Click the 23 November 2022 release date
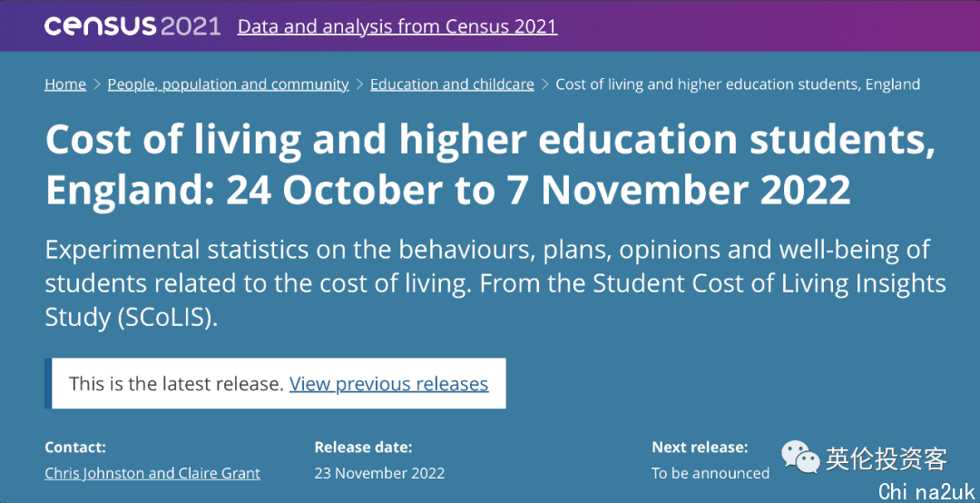980x503 pixels. click(379, 473)
